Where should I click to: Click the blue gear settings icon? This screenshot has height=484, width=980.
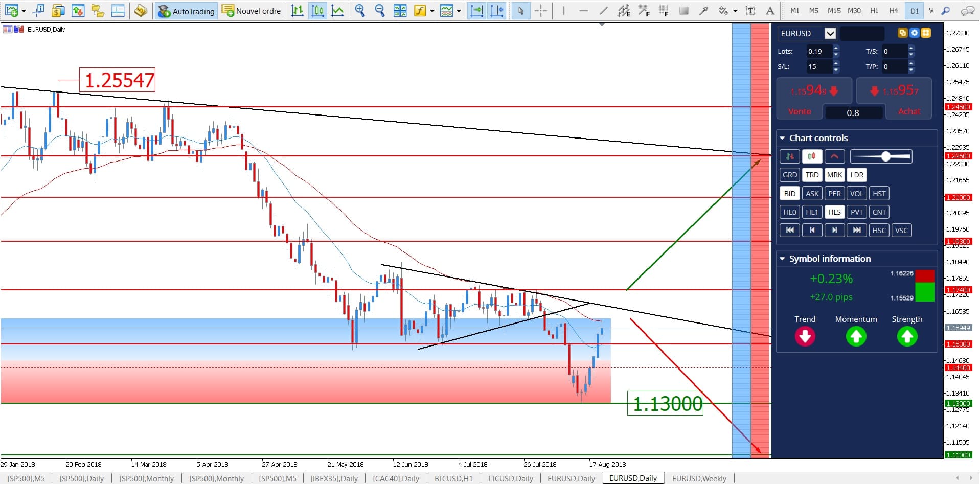pyautogui.click(x=914, y=33)
